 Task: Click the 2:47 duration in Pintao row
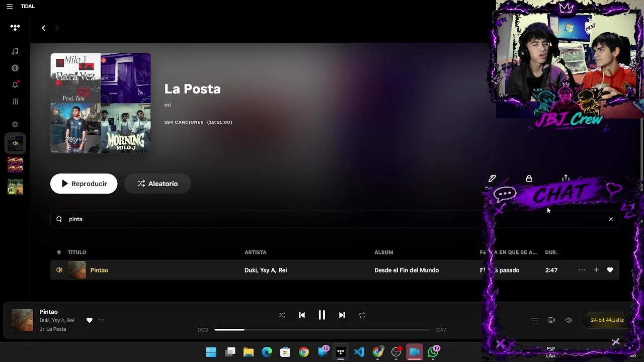[x=551, y=270]
